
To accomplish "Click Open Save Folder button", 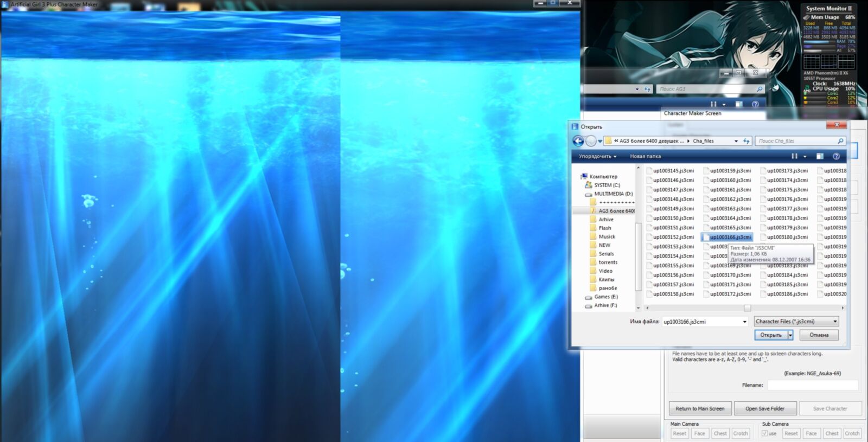I will click(x=765, y=408).
